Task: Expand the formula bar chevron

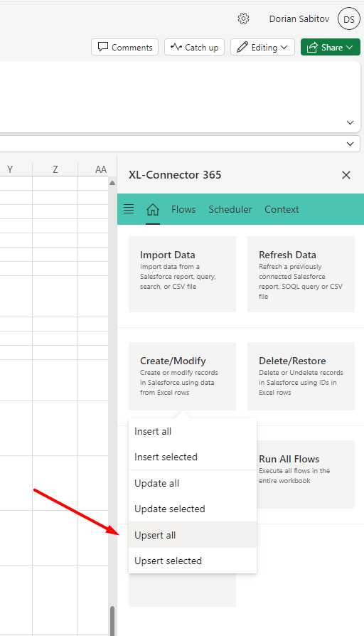Action: [x=350, y=144]
